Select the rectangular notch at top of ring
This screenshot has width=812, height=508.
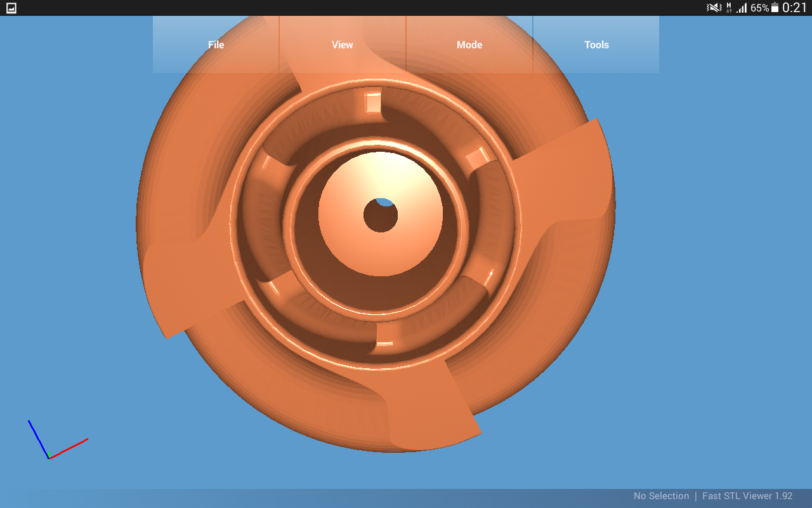373,103
